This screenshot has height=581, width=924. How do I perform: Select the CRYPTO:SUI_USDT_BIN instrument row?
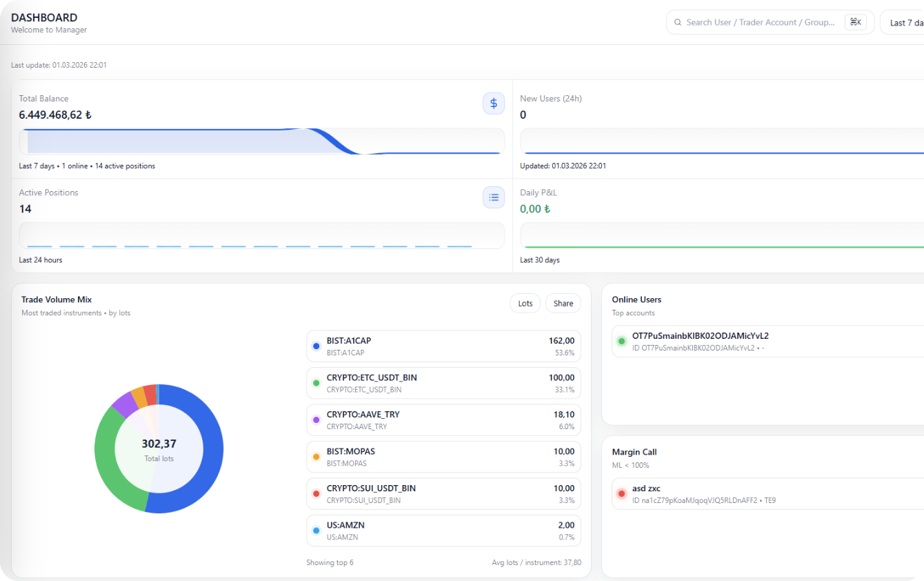[x=443, y=493]
